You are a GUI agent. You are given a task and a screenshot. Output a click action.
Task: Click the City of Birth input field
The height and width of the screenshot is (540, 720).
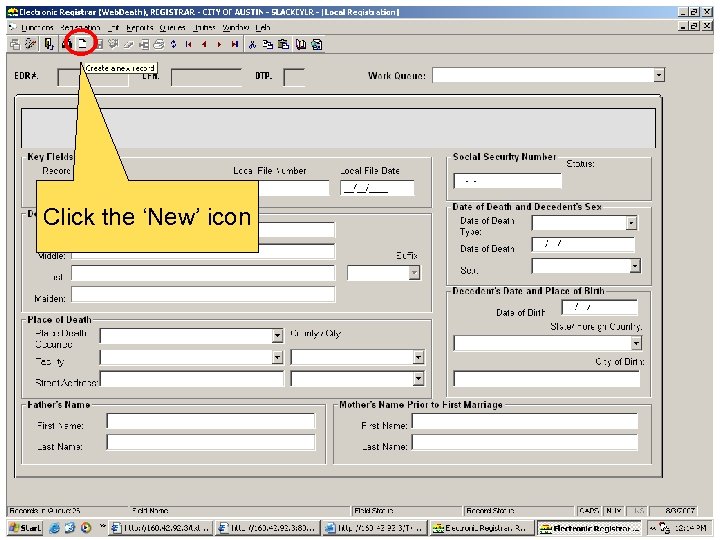(547, 379)
